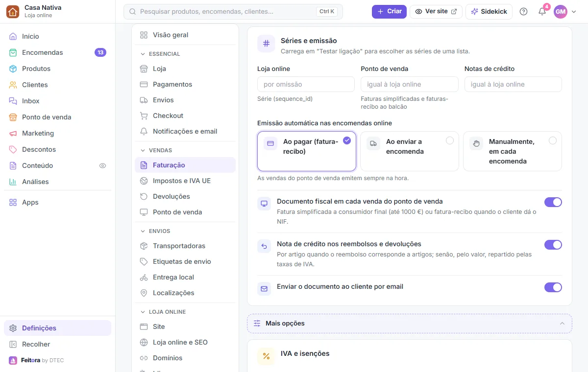
Task: Focus the Ponto de venda series field
Action: [x=410, y=84]
